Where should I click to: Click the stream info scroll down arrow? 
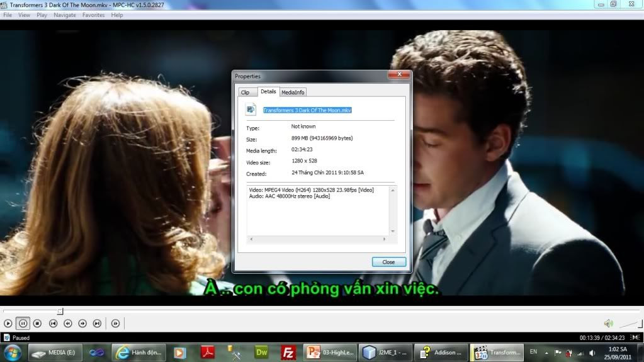[x=393, y=231]
